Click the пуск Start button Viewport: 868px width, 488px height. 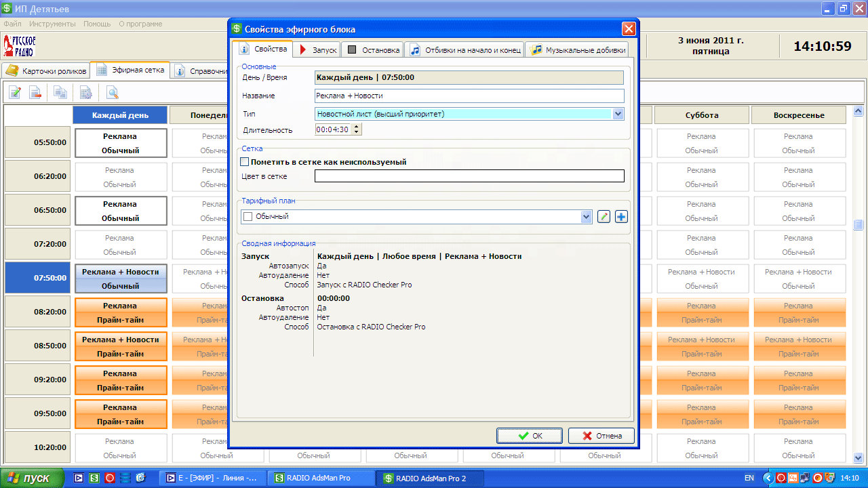coord(32,478)
